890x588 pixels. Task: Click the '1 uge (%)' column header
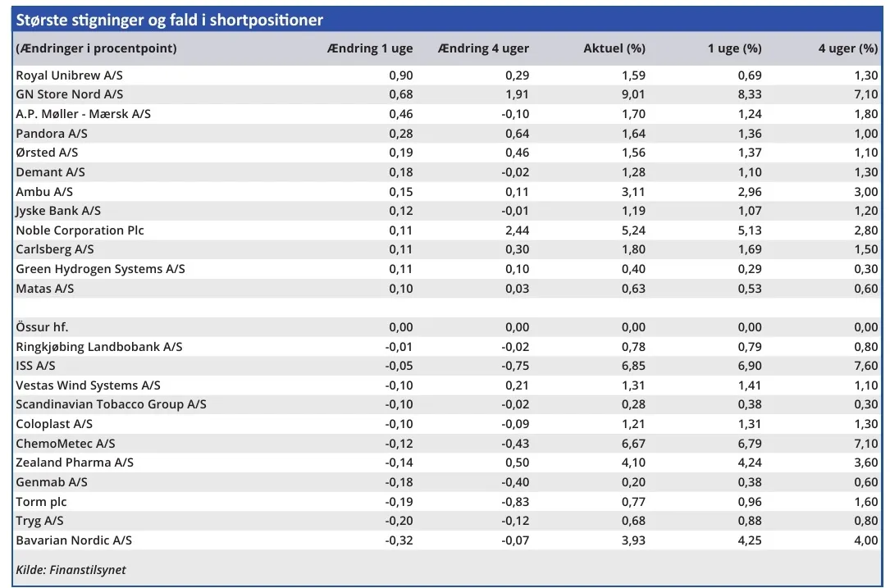[734, 48]
